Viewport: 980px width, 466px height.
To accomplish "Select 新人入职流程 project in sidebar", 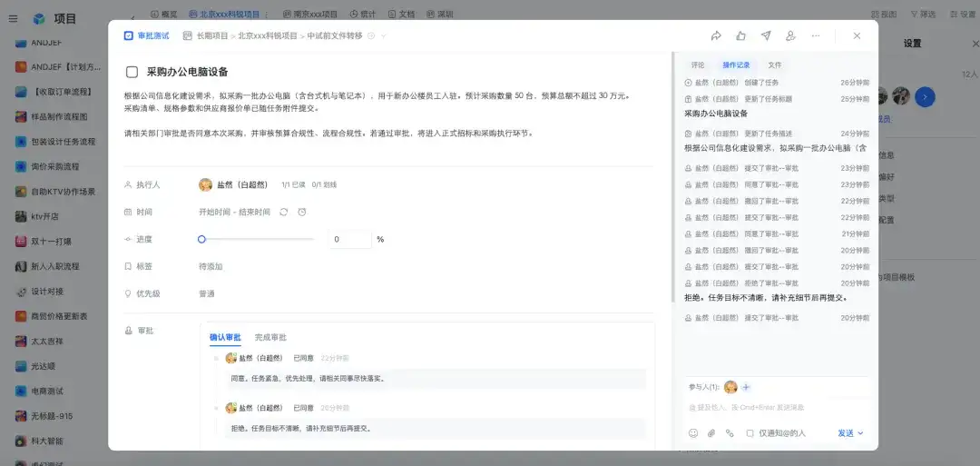I will 55,266.
